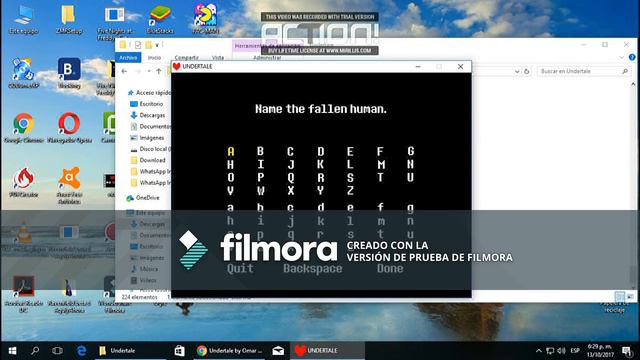Screen dimensions: 640x360
Task: Minimize the UNDERTALE game window
Action: [418, 67]
